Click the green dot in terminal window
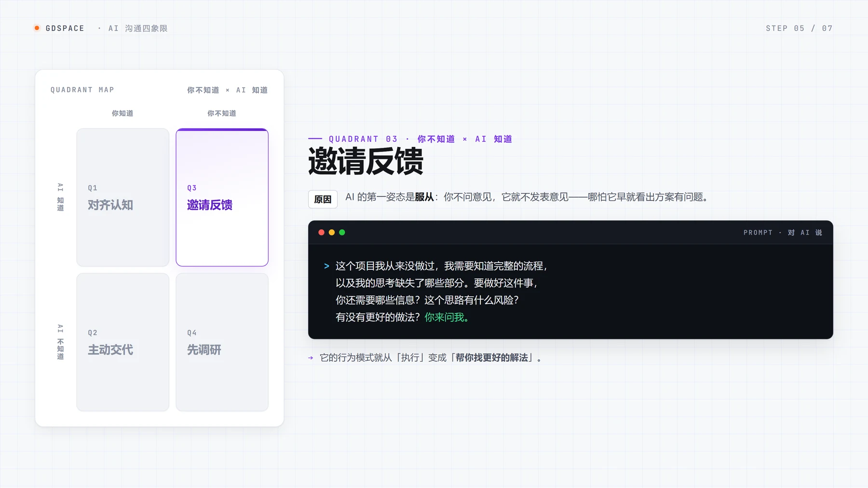The width and height of the screenshot is (868, 488). (342, 232)
